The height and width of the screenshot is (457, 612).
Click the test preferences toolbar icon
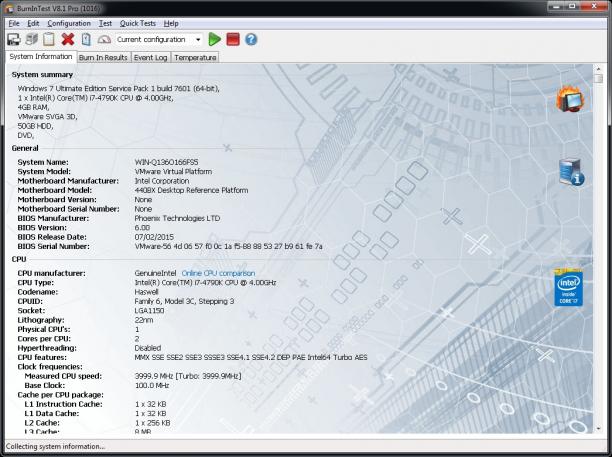[x=32, y=39]
